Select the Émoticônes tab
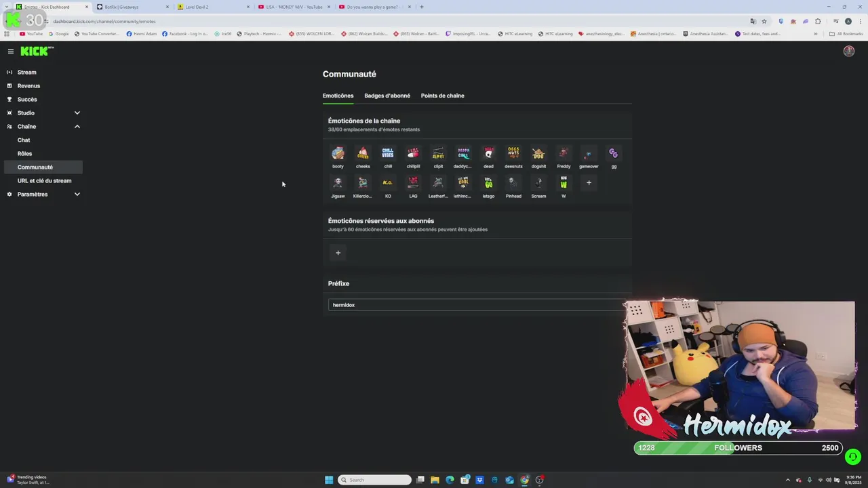The image size is (868, 488). click(x=338, y=96)
